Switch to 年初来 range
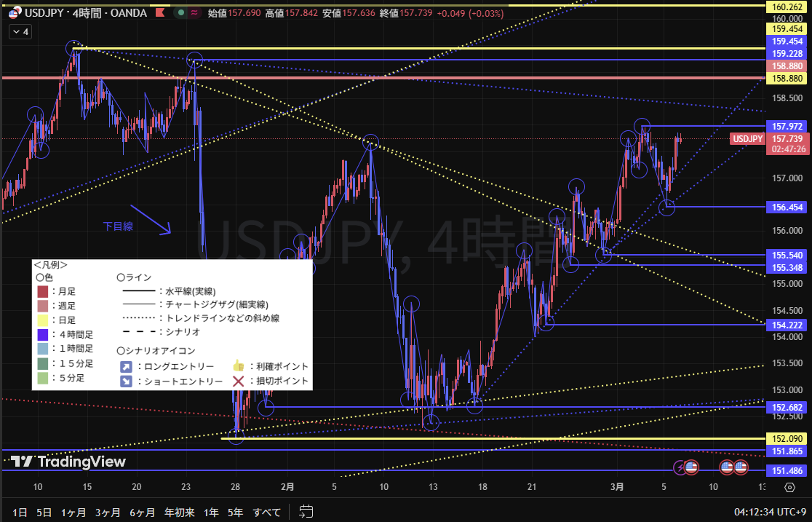Image resolution: width=812 pixels, height=522 pixels. point(180,512)
